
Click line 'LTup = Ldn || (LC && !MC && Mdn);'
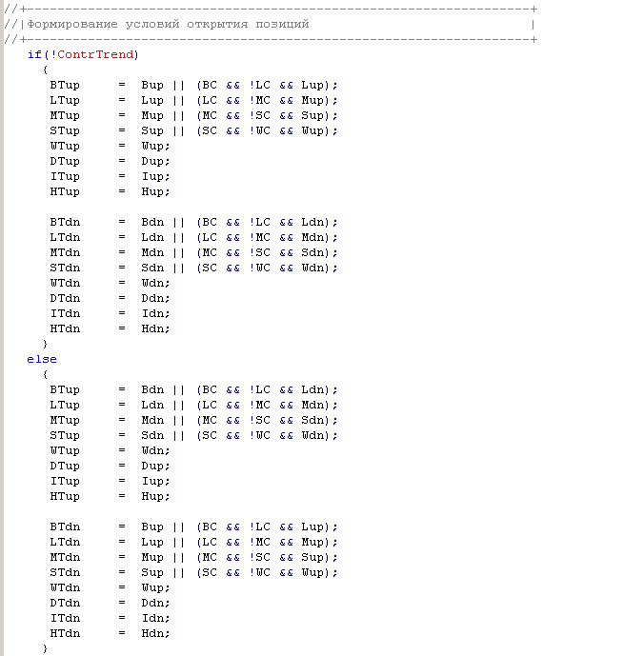pos(193,405)
